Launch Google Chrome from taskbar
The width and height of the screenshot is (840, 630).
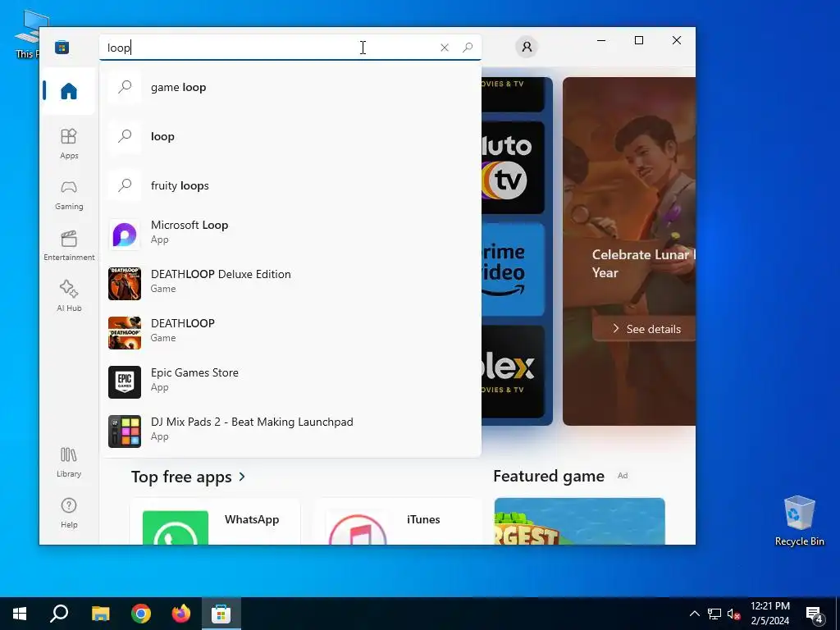point(141,614)
